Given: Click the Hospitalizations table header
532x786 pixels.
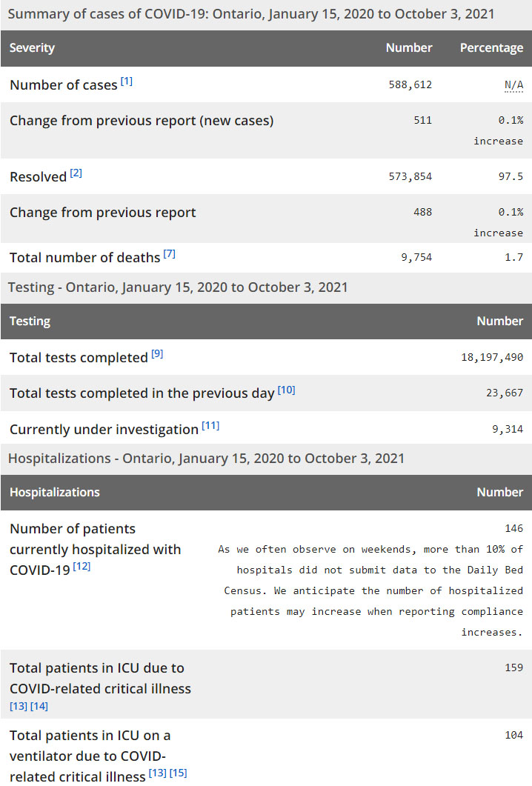Looking at the screenshot, I should coord(55,492).
